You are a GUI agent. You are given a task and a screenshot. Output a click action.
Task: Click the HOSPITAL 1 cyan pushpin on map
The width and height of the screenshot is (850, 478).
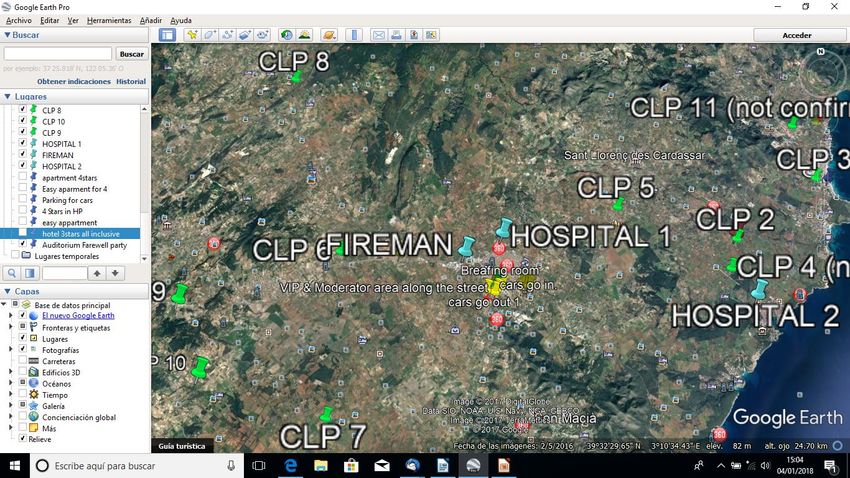504,228
